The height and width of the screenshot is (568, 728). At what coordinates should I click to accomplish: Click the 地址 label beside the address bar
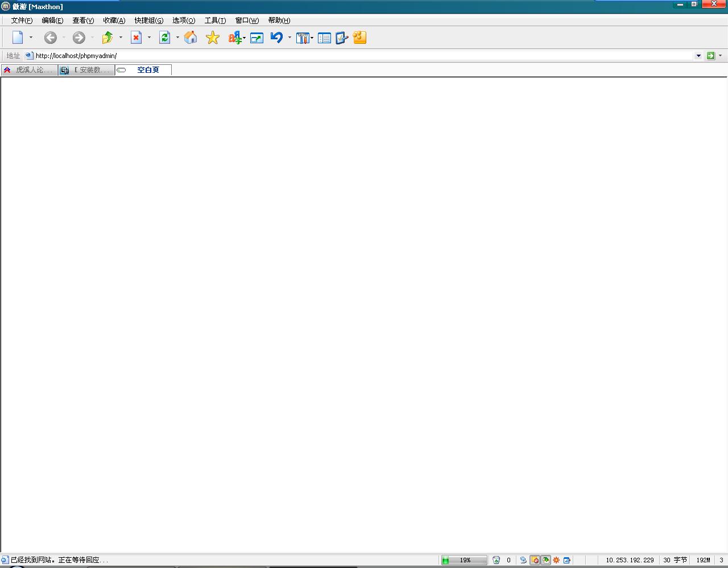click(13, 56)
